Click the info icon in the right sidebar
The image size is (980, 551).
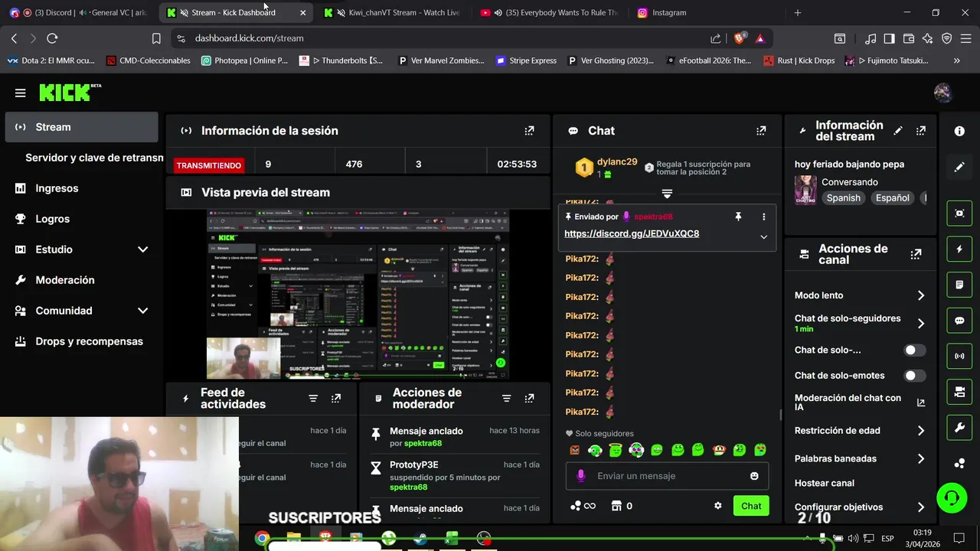[x=959, y=131]
